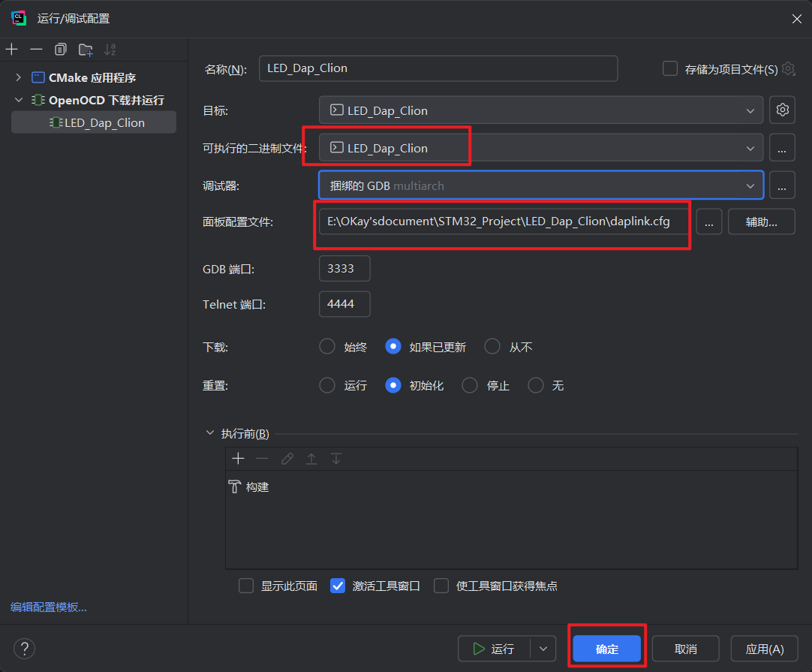Uncheck 激活工具窗口 checkbox

[x=338, y=586]
